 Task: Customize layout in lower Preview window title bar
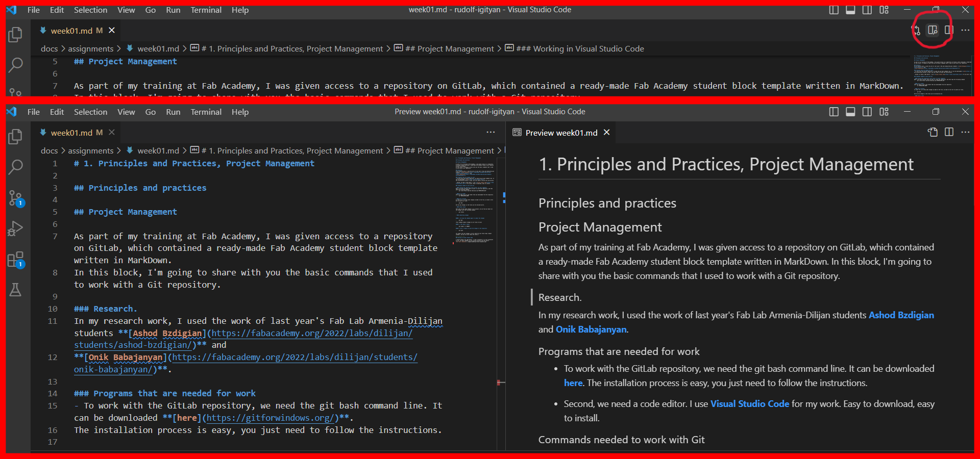[x=884, y=112]
